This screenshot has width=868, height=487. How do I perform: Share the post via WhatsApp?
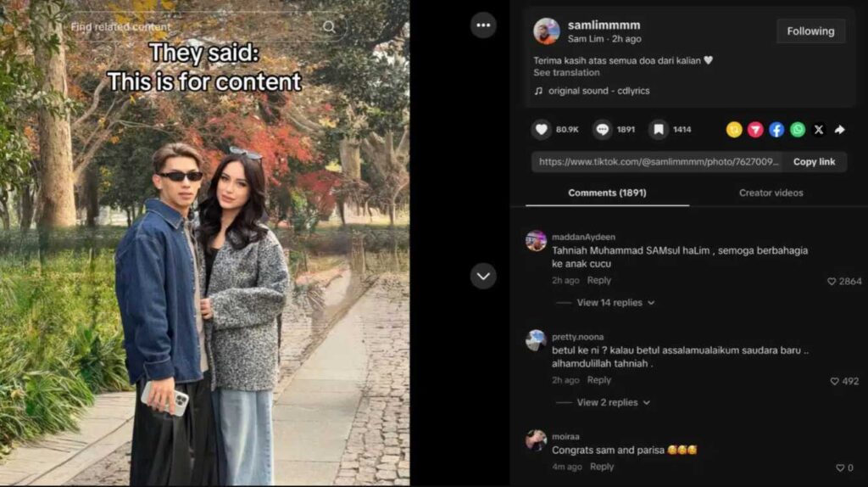(x=797, y=130)
